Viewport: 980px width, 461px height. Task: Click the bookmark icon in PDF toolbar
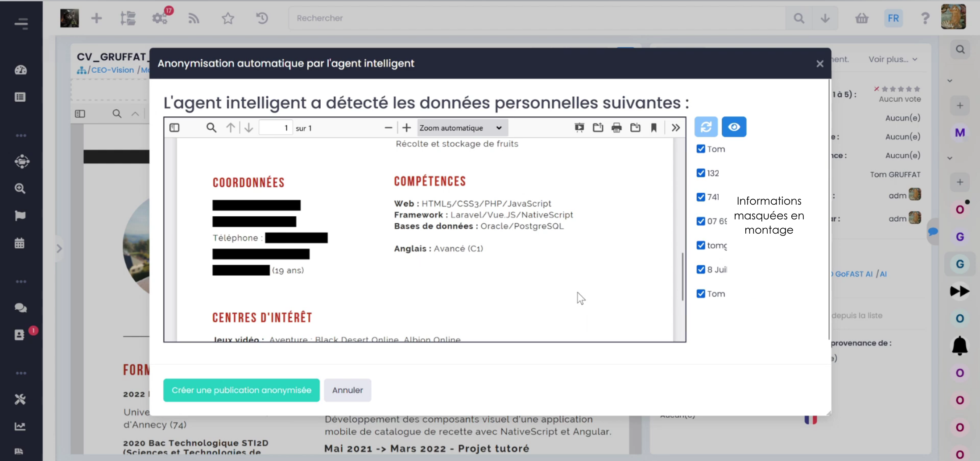654,128
